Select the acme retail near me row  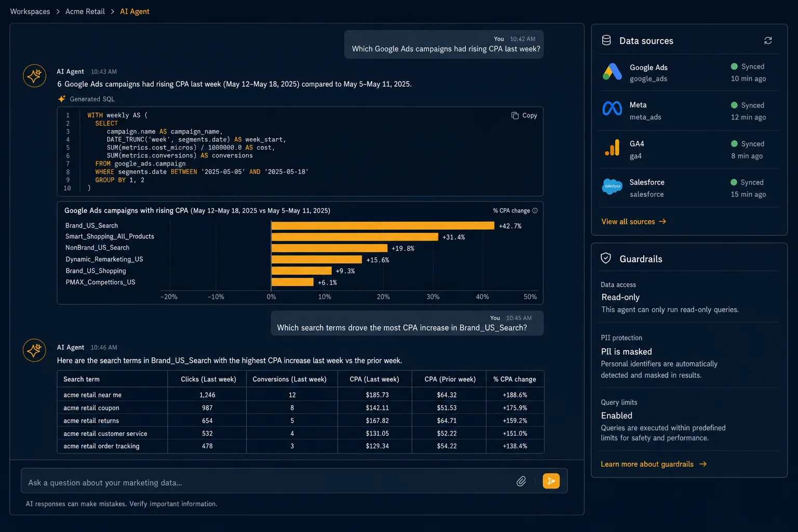[300, 395]
